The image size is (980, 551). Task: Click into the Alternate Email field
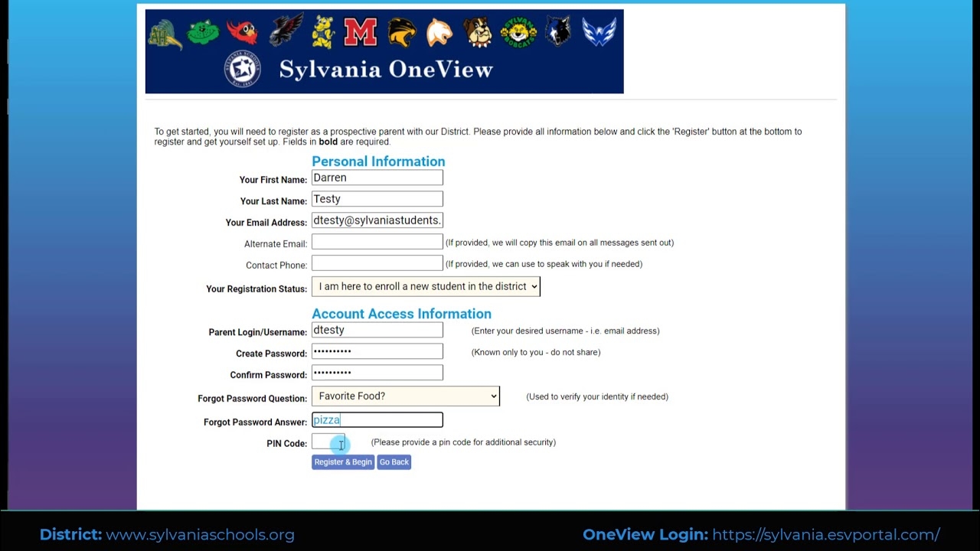[377, 243]
